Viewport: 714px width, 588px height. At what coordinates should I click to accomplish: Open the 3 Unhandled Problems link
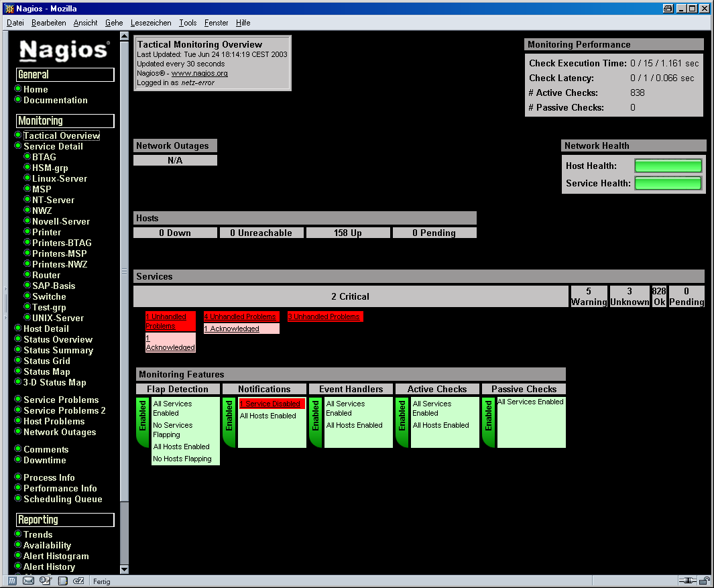click(x=324, y=316)
